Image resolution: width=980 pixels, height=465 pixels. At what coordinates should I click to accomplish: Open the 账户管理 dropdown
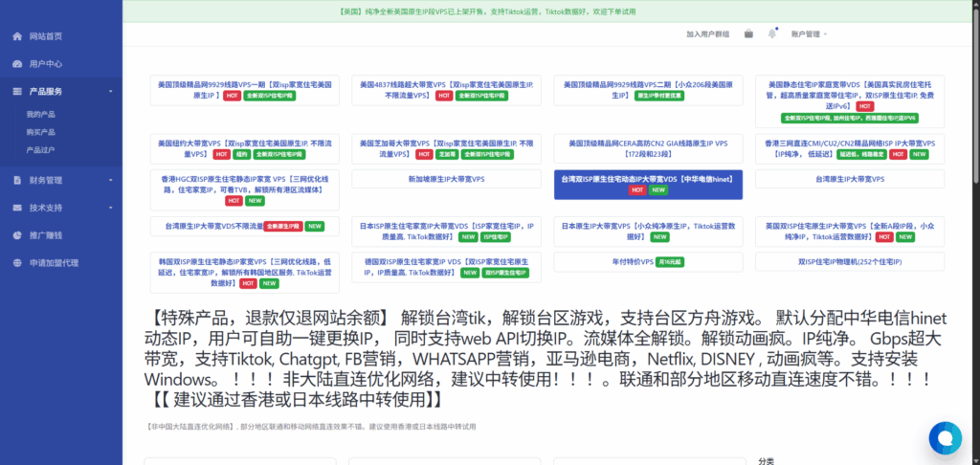(809, 34)
